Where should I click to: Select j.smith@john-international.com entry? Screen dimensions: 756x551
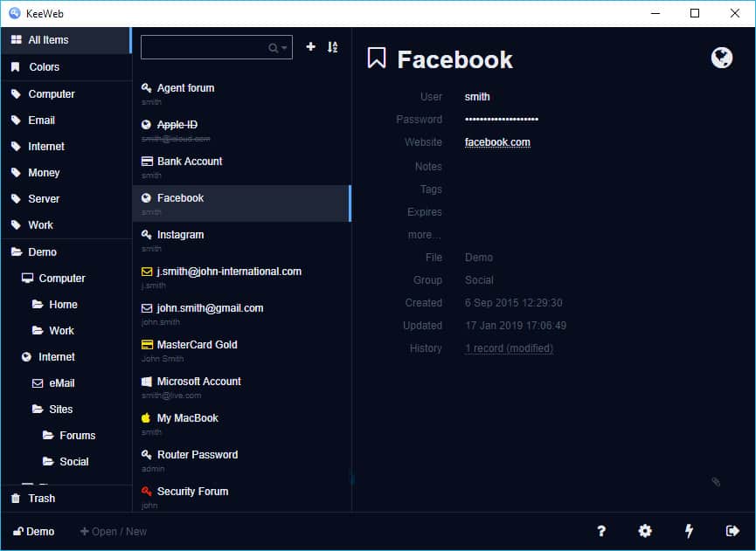[241, 277]
